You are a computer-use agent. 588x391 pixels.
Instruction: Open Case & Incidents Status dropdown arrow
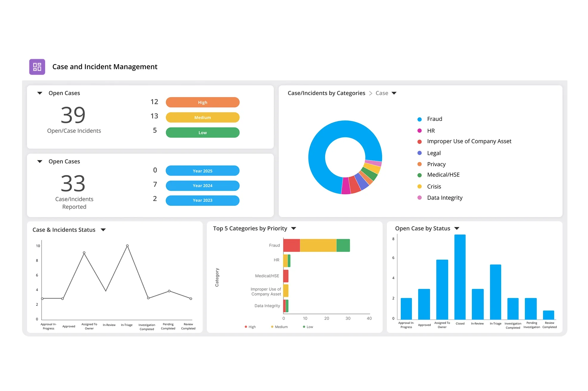pyautogui.click(x=103, y=230)
